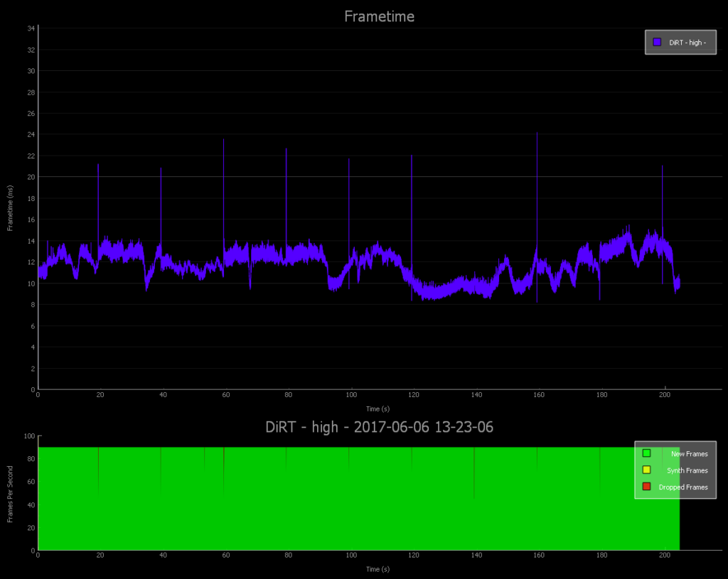Click the 'DiRT - high - 2017-06-06 13-23-06' title
Viewport: 728px width, 579px height.
click(379, 427)
